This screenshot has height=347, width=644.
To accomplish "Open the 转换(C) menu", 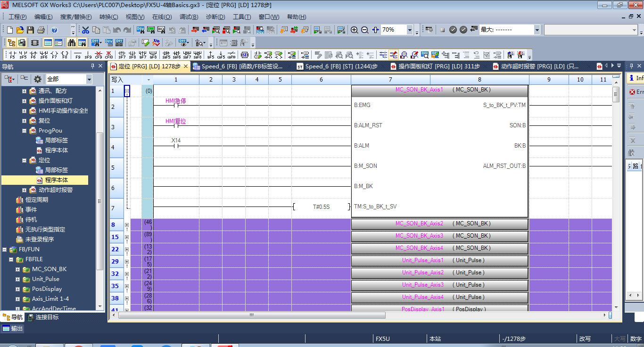I will (108, 17).
